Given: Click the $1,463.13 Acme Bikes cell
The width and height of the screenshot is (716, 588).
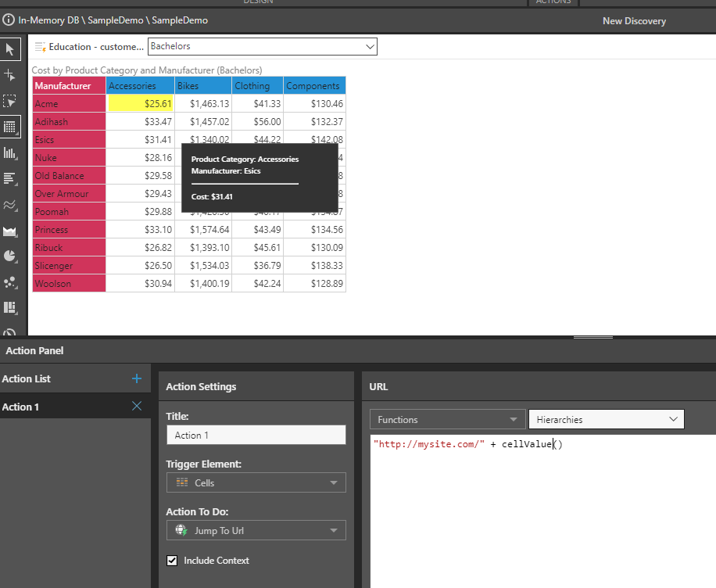Looking at the screenshot, I should click(203, 104).
